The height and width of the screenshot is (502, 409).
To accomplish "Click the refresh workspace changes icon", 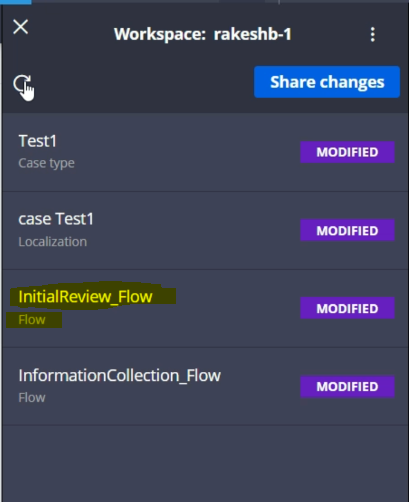I will [22, 84].
